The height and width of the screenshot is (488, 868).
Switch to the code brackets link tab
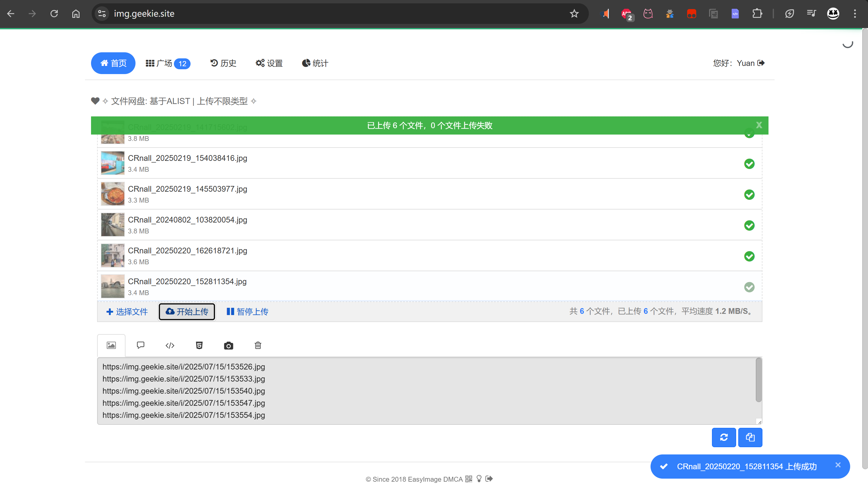(x=170, y=346)
